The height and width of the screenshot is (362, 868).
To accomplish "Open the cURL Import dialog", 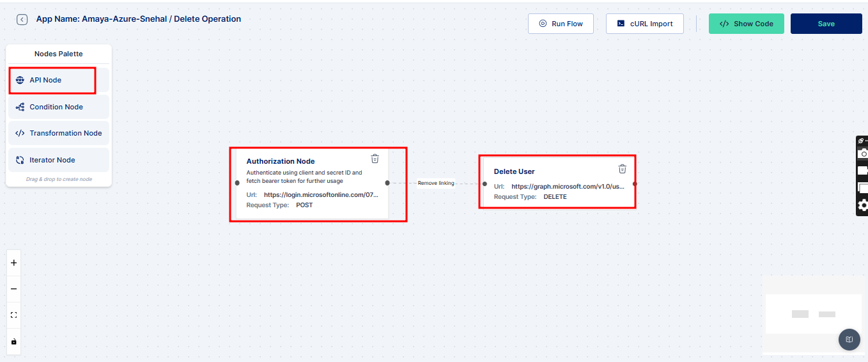I will [x=644, y=24].
